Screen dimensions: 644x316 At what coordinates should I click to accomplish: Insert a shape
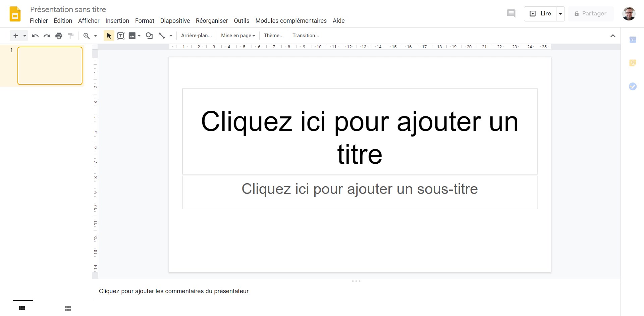click(x=149, y=36)
